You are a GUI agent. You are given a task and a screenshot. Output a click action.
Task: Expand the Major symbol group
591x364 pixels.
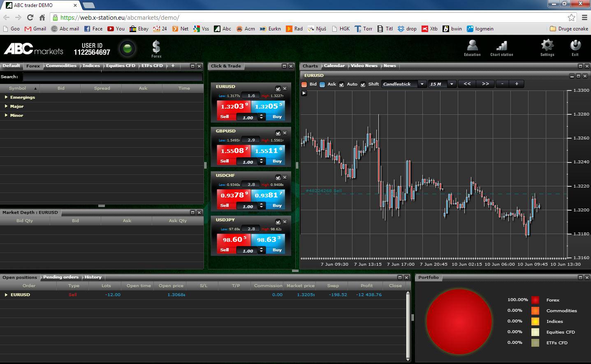(x=6, y=106)
